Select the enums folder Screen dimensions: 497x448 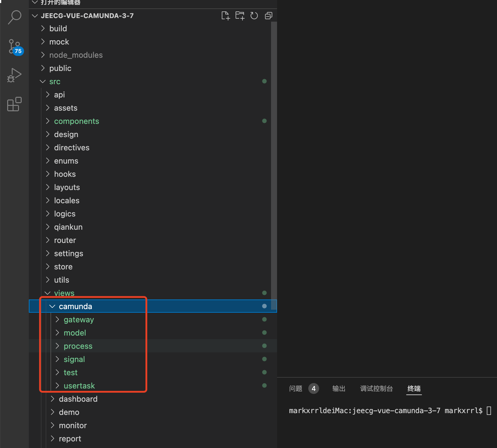[x=153, y=161]
